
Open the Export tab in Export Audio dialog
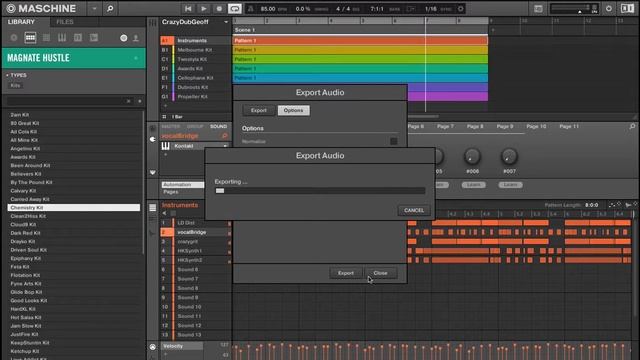(258, 110)
